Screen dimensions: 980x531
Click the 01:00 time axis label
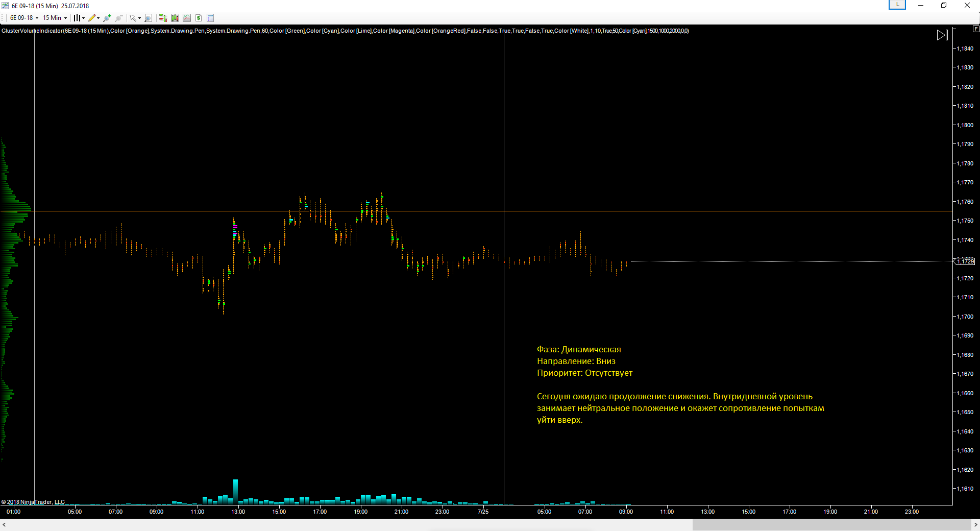(x=13, y=512)
